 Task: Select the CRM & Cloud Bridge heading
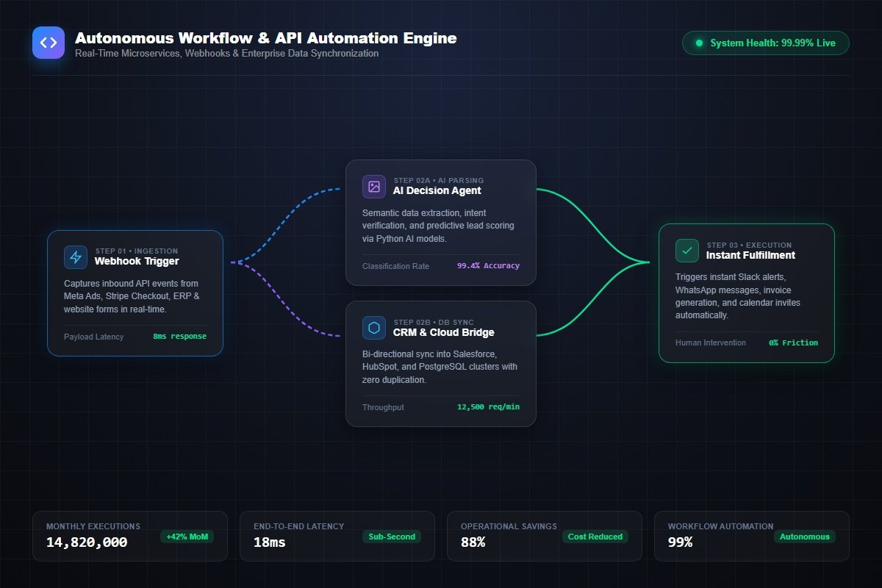point(444,332)
